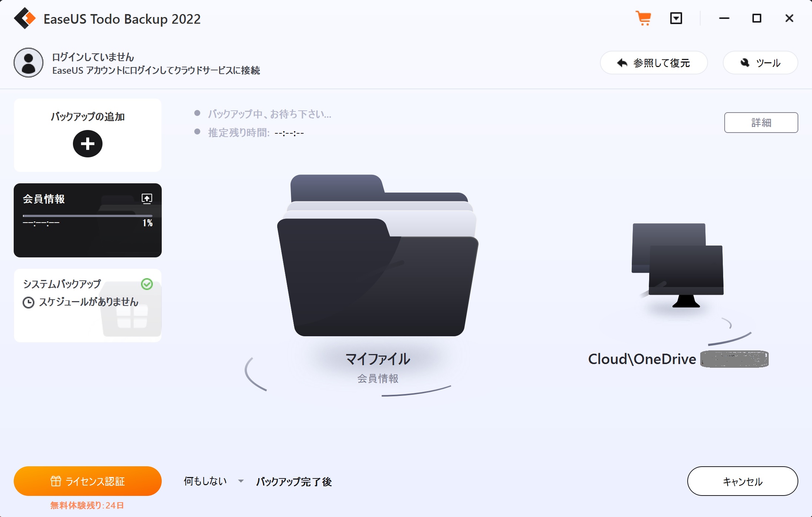Open the 何もしない dropdown

(x=214, y=481)
